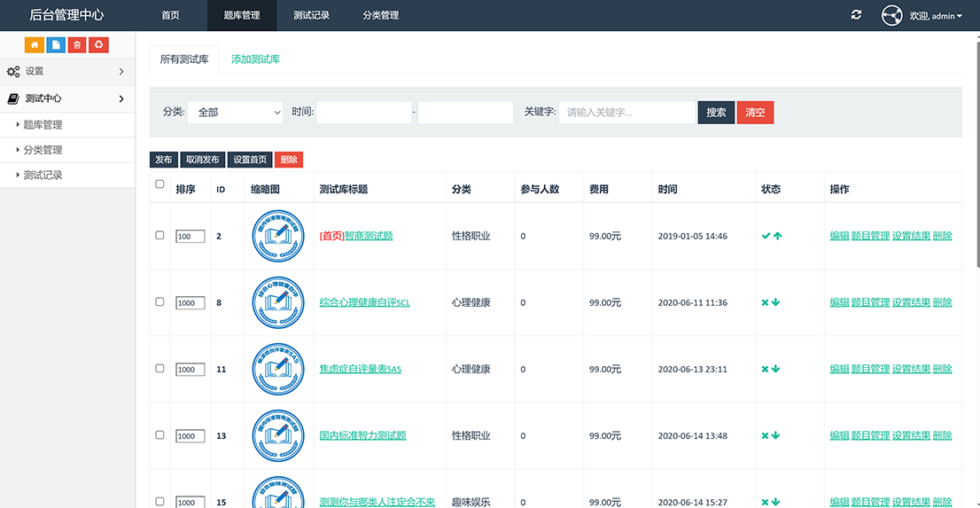Click the X status icon for ID 8
Image resolution: width=980 pixels, height=508 pixels.
point(765,302)
